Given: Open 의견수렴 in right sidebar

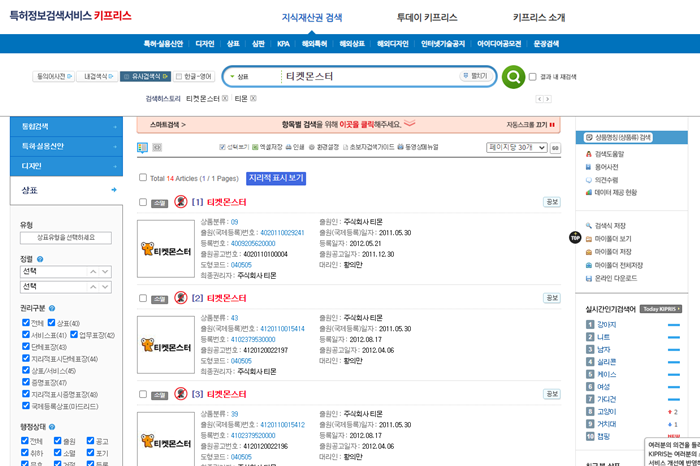Looking at the screenshot, I should pos(602,180).
